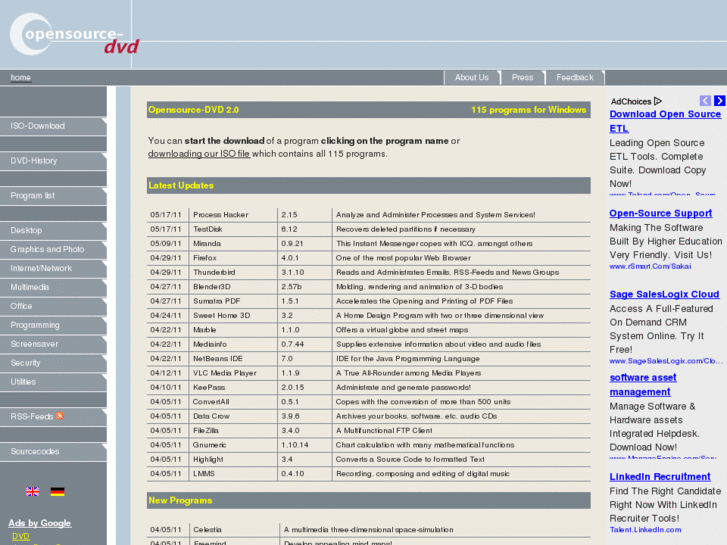Download Thunderbird from the list
This screenshot has width=727, height=545.
click(214, 272)
